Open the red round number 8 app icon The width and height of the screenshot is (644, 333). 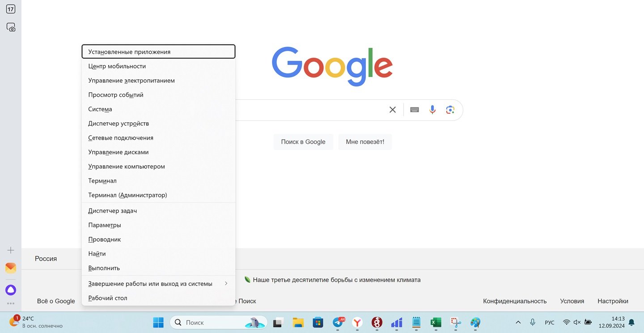[377, 322]
